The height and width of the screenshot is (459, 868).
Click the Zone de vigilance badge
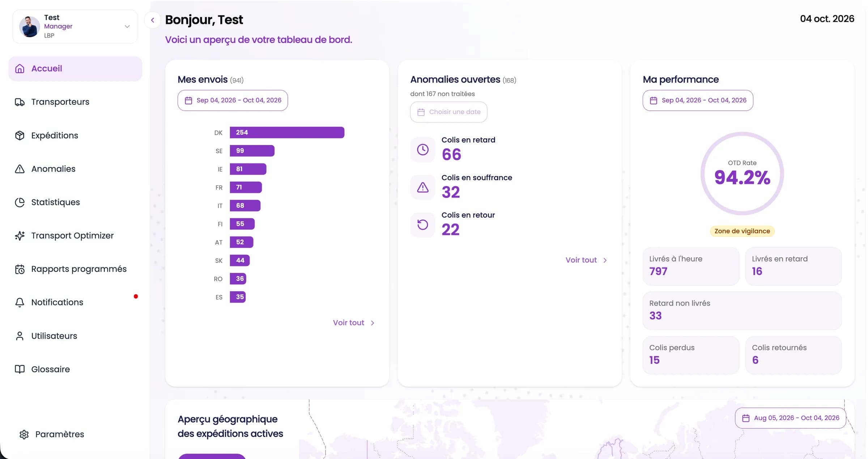(742, 231)
